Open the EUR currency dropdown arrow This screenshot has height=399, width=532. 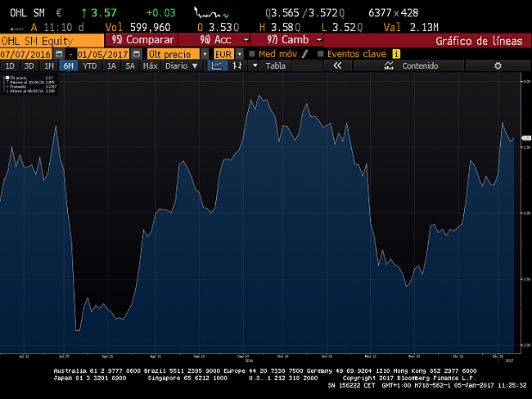(240, 54)
